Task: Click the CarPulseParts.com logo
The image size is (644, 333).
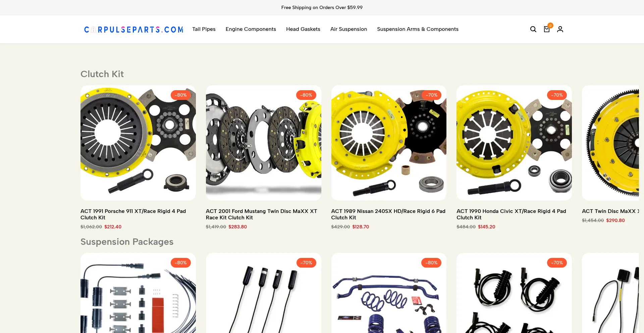Action: click(133, 30)
